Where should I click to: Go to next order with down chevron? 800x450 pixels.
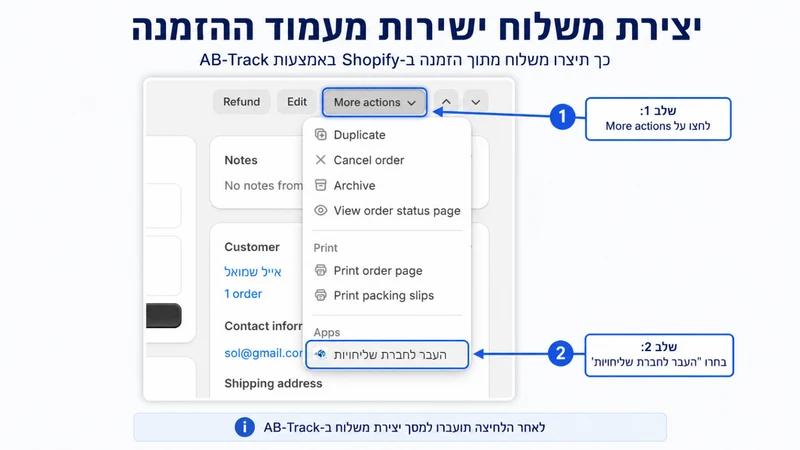(x=476, y=102)
